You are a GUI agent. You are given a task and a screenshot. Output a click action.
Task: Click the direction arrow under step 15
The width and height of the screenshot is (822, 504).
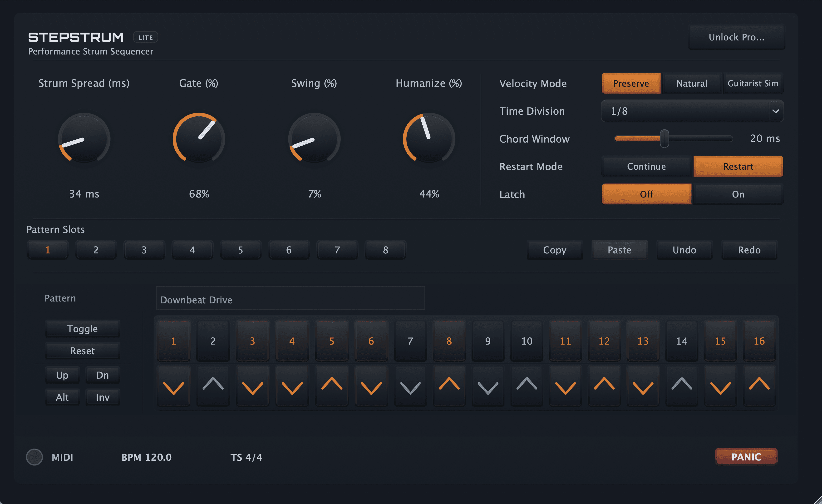pos(720,386)
